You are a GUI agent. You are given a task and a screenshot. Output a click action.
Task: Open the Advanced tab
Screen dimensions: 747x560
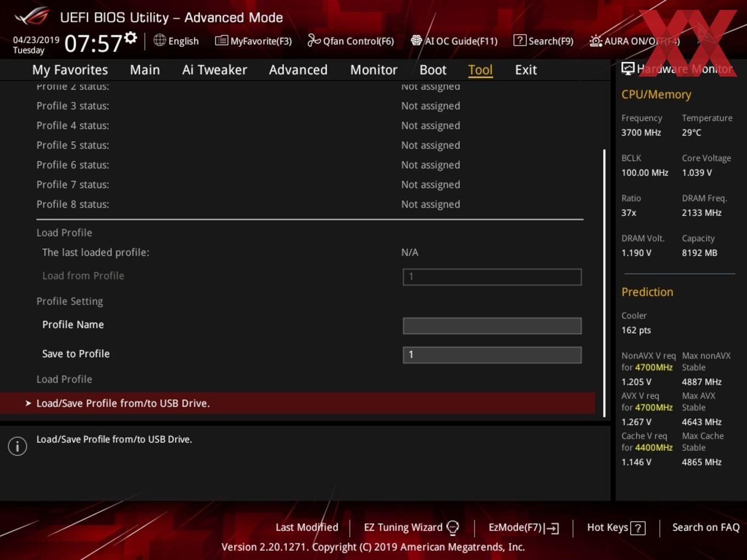pyautogui.click(x=298, y=70)
